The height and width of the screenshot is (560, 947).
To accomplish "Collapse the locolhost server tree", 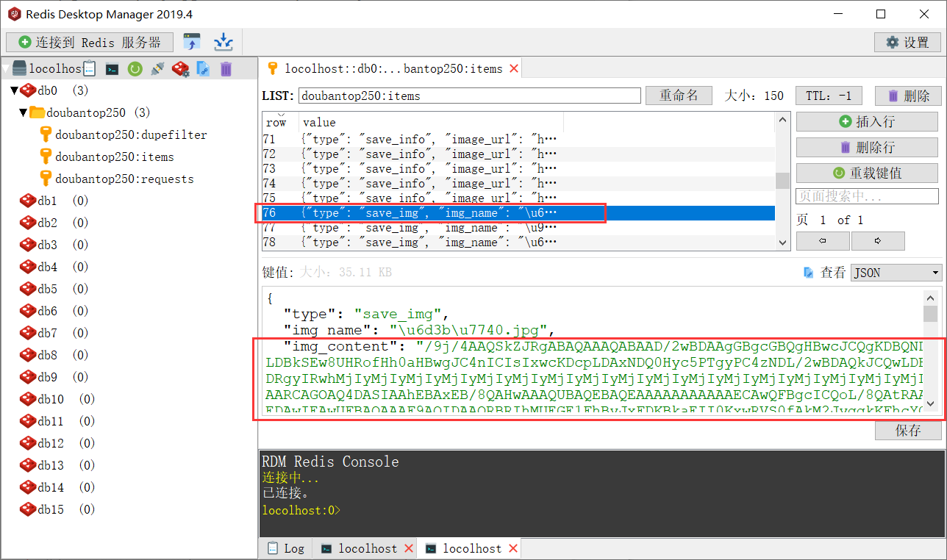I will pos(6,69).
